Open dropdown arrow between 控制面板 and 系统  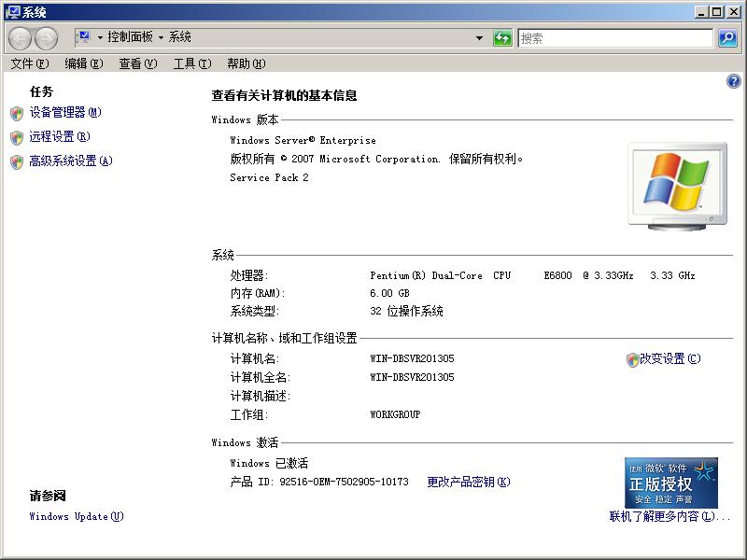(x=161, y=37)
